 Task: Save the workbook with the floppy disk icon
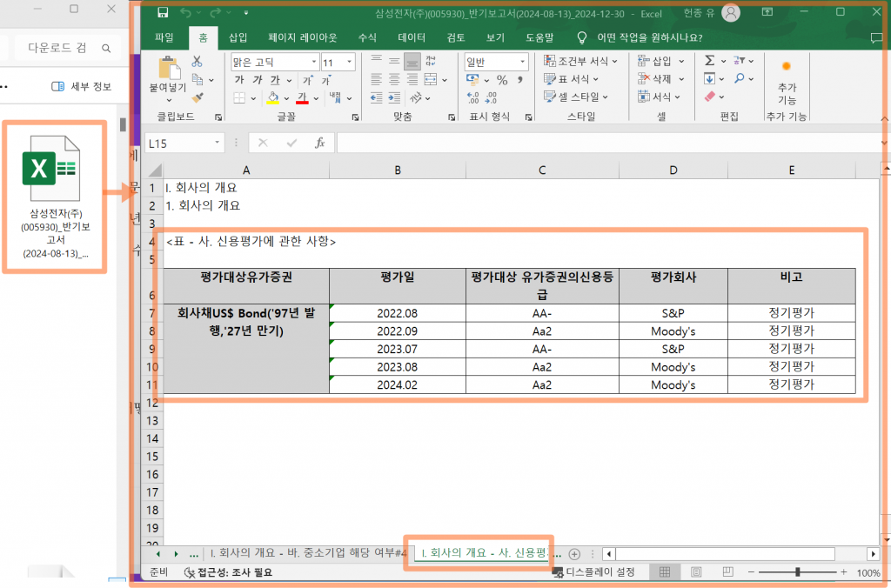(x=163, y=12)
